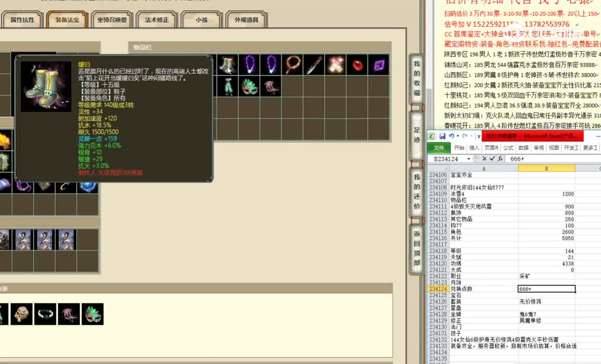Select the red gemstone item
The image size is (601, 364).
(x=357, y=65)
